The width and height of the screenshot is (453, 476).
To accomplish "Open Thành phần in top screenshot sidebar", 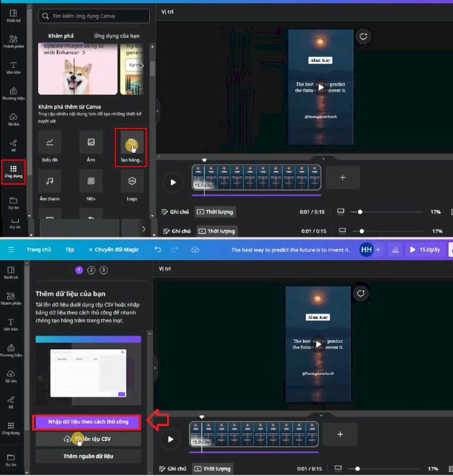I will 13,42.
